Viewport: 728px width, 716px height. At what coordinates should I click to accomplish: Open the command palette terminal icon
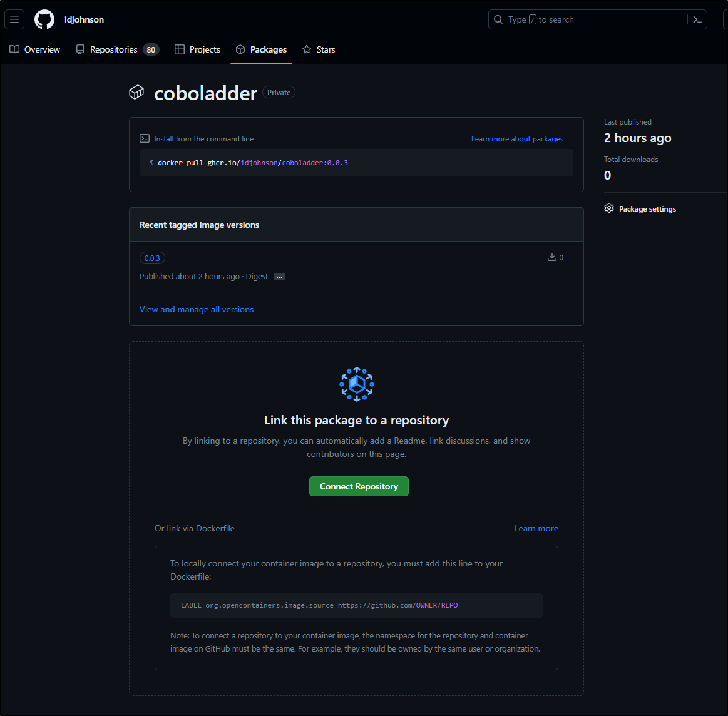(697, 19)
